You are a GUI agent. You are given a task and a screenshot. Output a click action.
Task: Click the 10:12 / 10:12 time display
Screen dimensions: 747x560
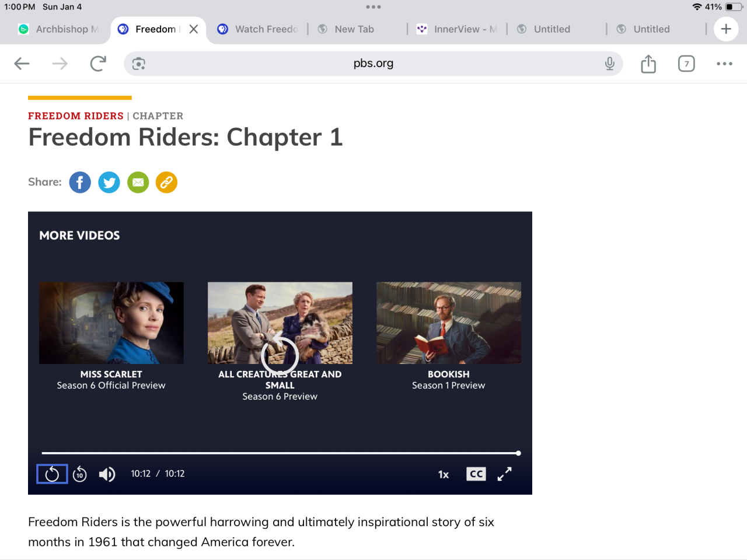[x=158, y=474]
